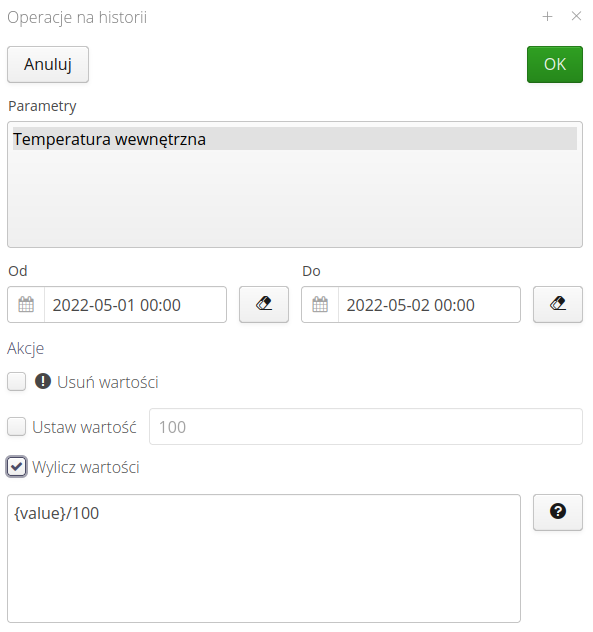The height and width of the screenshot is (632, 593).
Task: Click the Wylicz wartości label text
Action: (x=86, y=467)
